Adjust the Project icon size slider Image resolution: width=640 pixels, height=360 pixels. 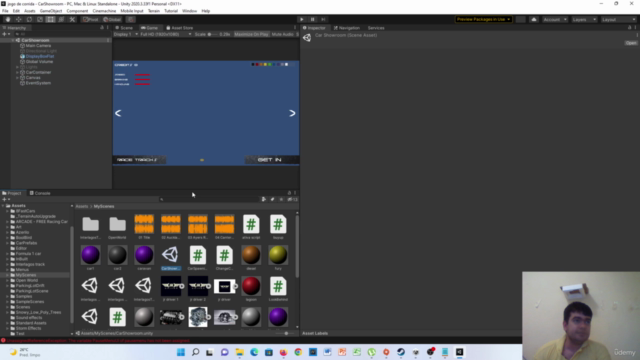coord(286,333)
